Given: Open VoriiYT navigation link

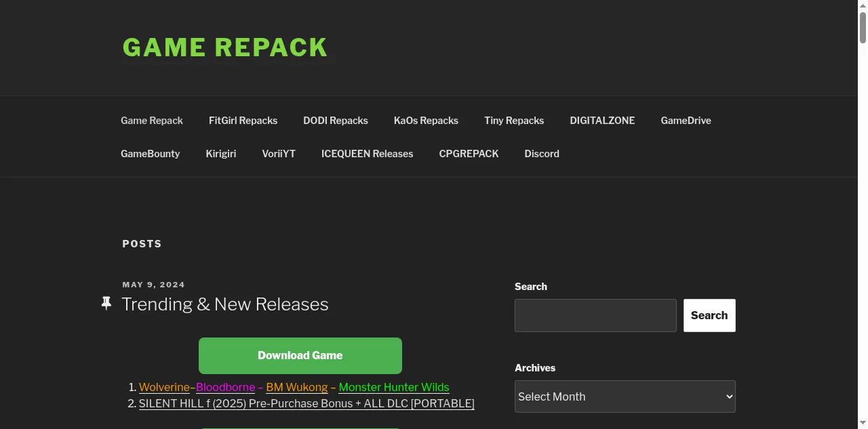Looking at the screenshot, I should (x=279, y=154).
